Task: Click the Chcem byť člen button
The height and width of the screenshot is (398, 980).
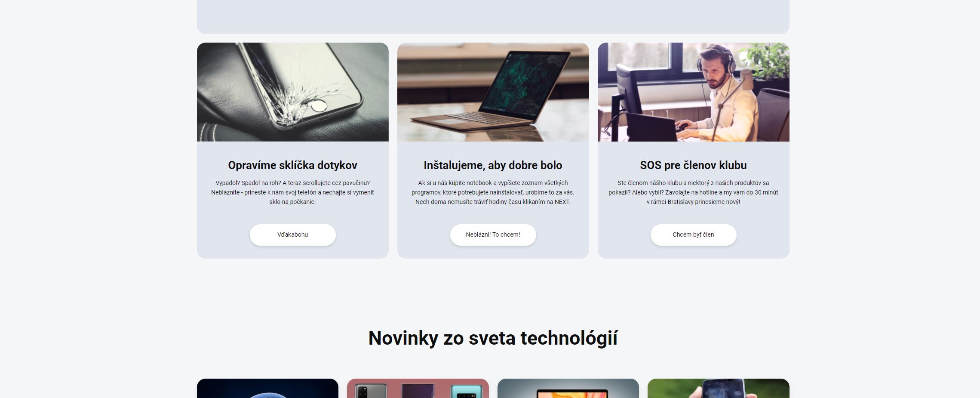Action: click(693, 235)
